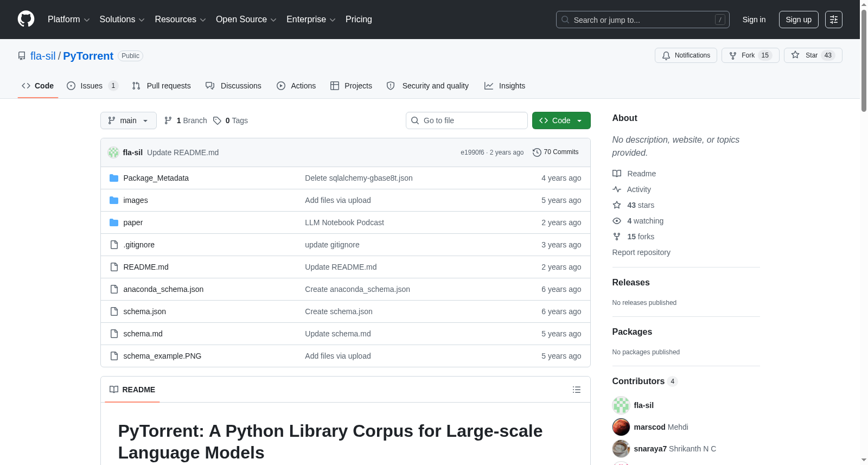Viewport: 868px width, 465px height.
Task: Click the snaraya7 contributor avatar
Action: click(621, 449)
